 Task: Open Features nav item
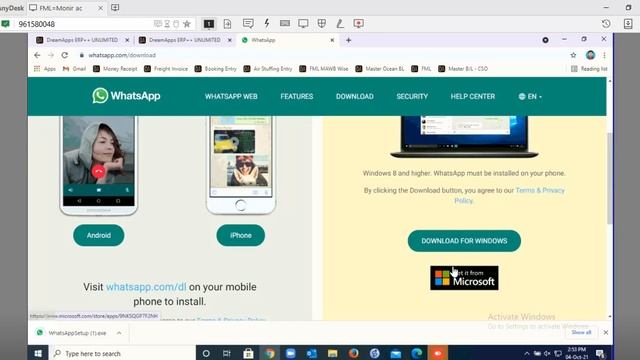(x=297, y=97)
